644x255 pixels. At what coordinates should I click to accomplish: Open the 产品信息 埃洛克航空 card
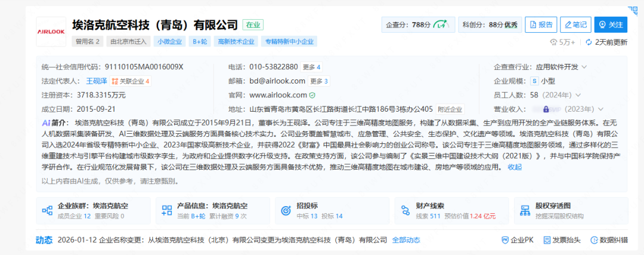pyautogui.click(x=213, y=211)
